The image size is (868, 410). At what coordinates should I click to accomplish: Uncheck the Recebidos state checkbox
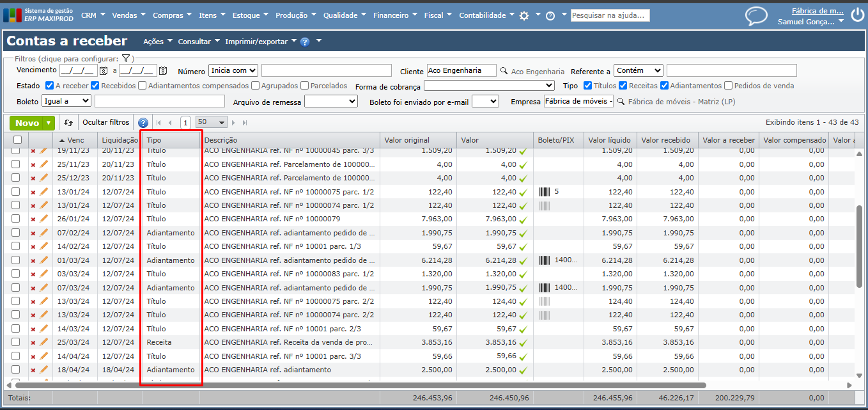[x=95, y=86]
